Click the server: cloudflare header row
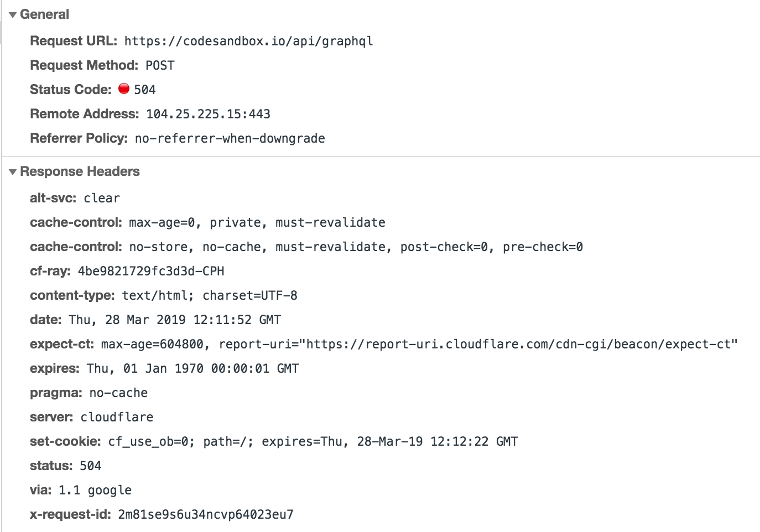The height and width of the screenshot is (532, 760). point(91,417)
